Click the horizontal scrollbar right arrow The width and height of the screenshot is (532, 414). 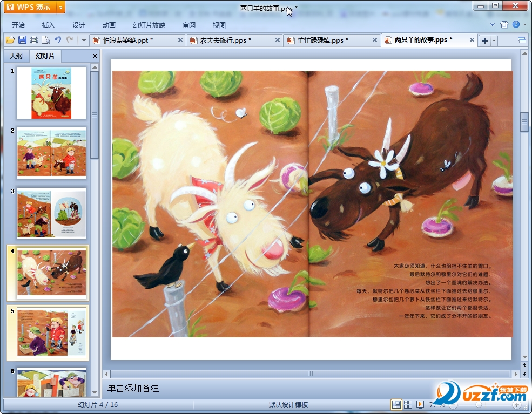tap(516, 374)
